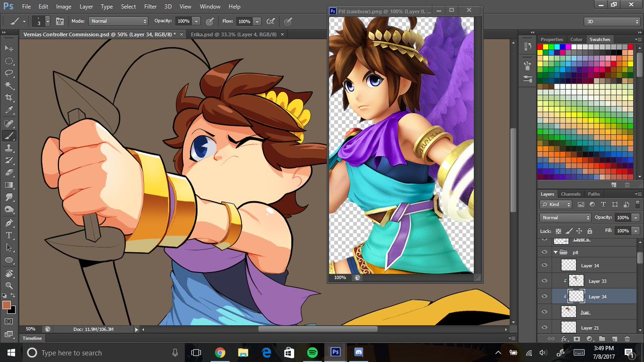The image size is (644, 362).
Task: Open the layer Opacity dropdown
Action: tap(636, 218)
